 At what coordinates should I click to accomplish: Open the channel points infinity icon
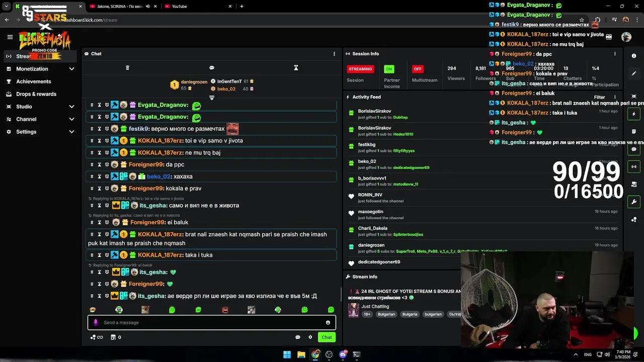[x=97, y=337]
